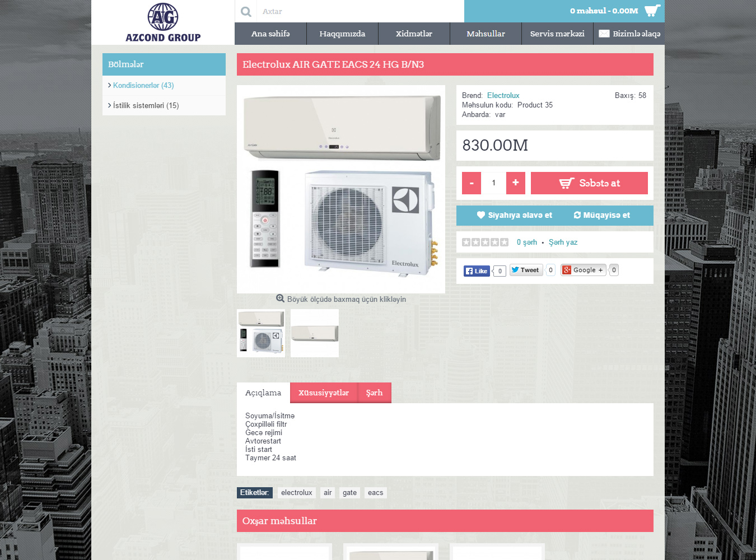
Task: Add product to wishlist with heart
Action: tap(514, 215)
